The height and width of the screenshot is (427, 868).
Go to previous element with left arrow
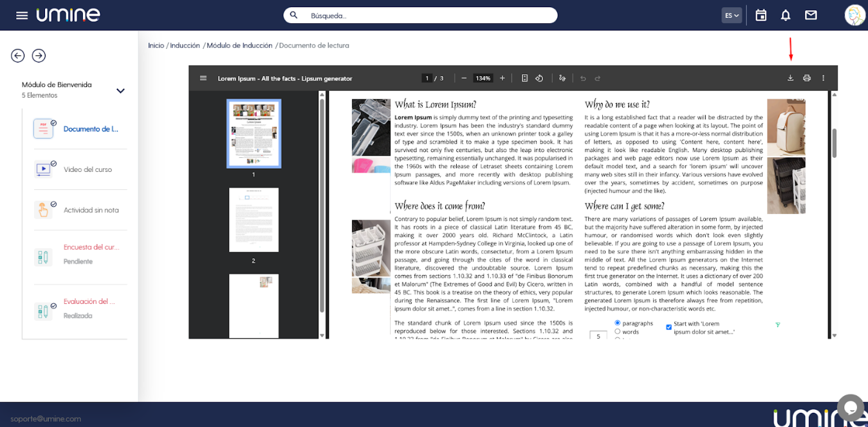[18, 56]
